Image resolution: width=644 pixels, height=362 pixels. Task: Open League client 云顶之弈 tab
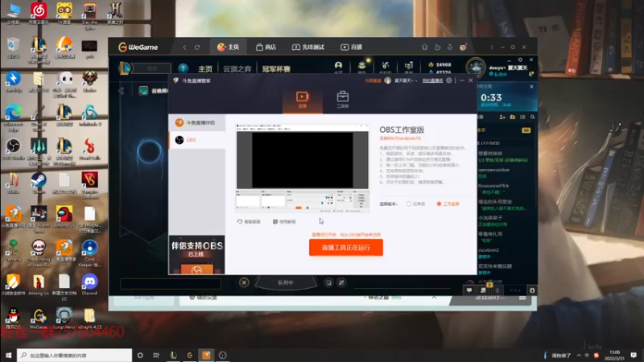click(237, 68)
